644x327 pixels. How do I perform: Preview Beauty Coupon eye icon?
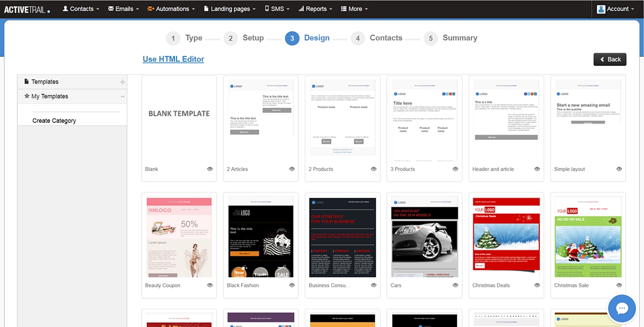coord(210,285)
